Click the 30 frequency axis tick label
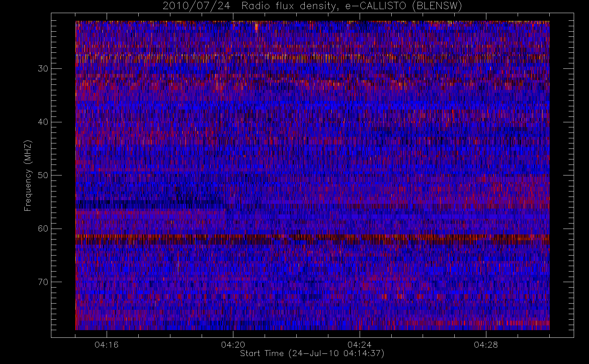This screenshot has width=589, height=364. 43,69
